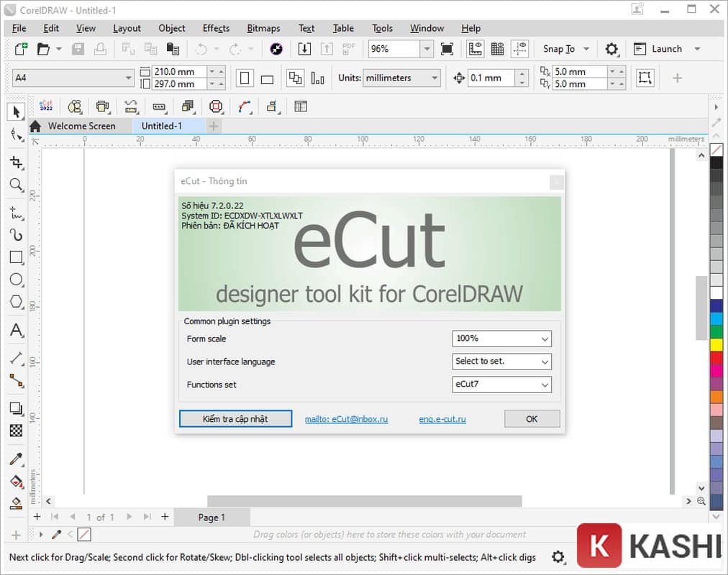This screenshot has height=575, width=728.
Task: Click the red color swatch in the palette
Action: (716, 357)
